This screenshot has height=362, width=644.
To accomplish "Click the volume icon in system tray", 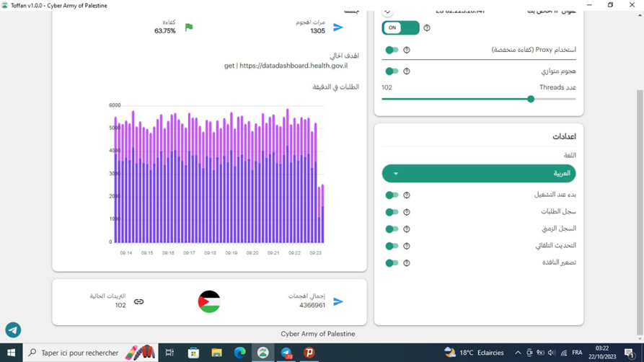I will (551, 353).
